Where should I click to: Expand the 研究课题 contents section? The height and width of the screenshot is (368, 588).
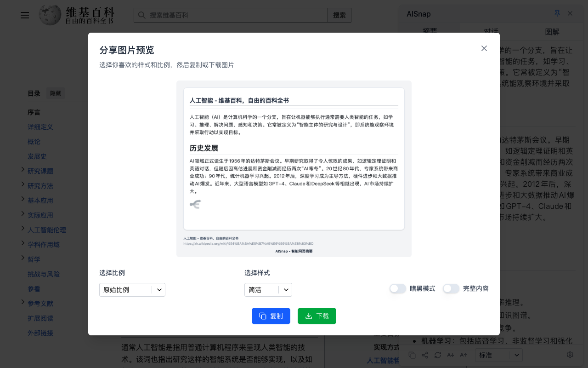click(x=23, y=170)
